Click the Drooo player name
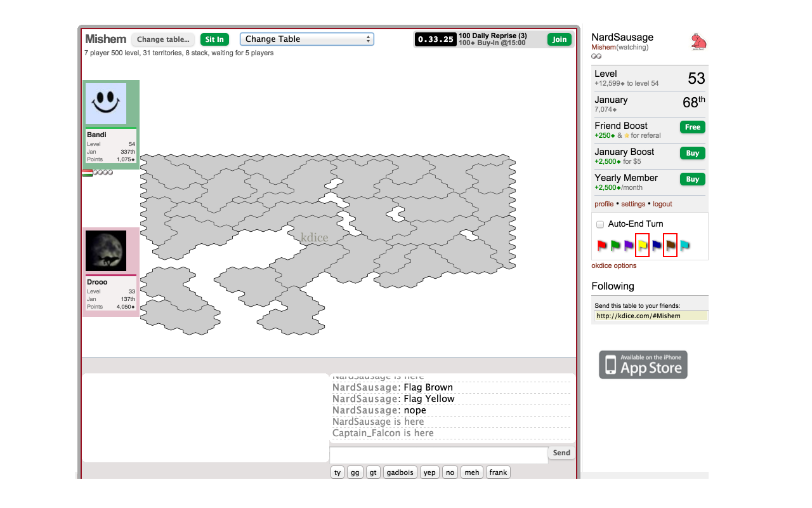The width and height of the screenshot is (812, 508). pyautogui.click(x=97, y=282)
